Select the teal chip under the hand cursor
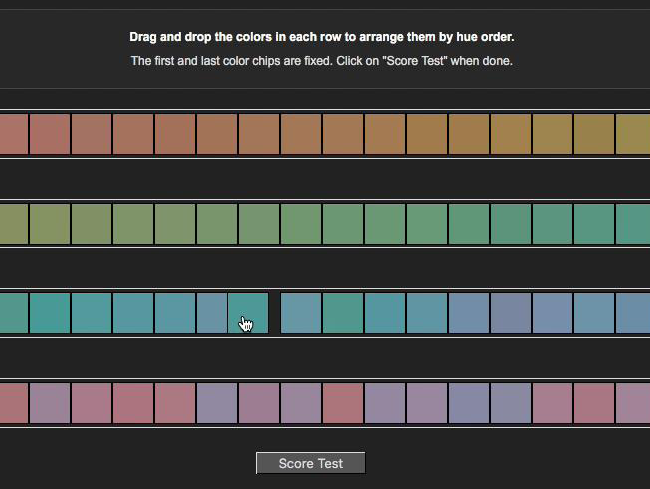This screenshot has width=650, height=489. pyautogui.click(x=248, y=313)
